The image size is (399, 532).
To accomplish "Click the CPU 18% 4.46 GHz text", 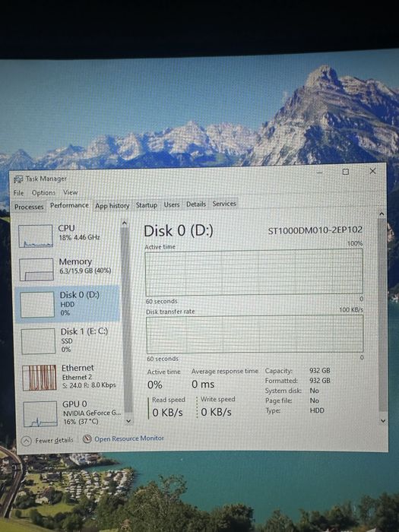I will coord(79,237).
